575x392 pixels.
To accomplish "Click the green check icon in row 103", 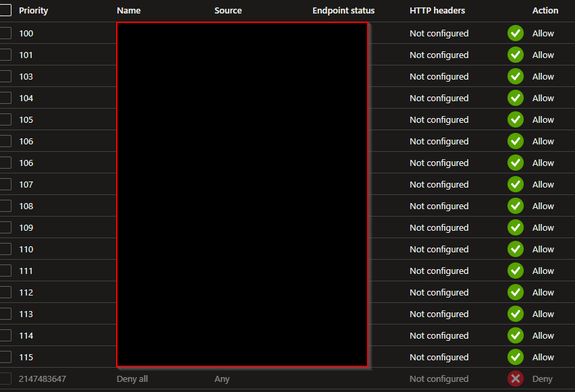I will click(x=515, y=77).
